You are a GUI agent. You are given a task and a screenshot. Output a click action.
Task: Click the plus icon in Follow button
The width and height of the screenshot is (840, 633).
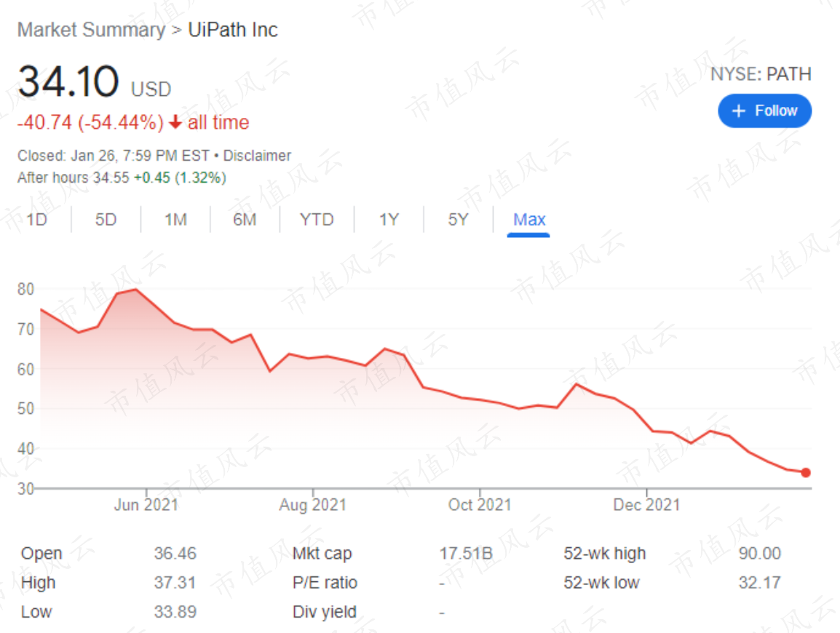coord(739,111)
